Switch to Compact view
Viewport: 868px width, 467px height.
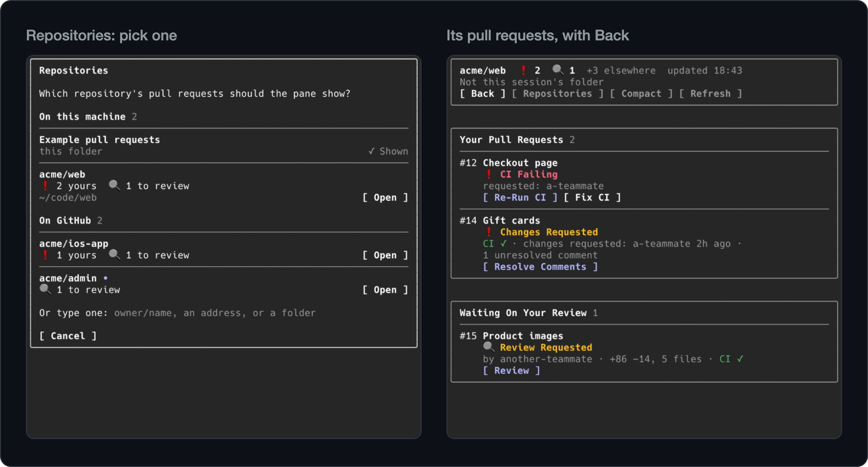[641, 94]
